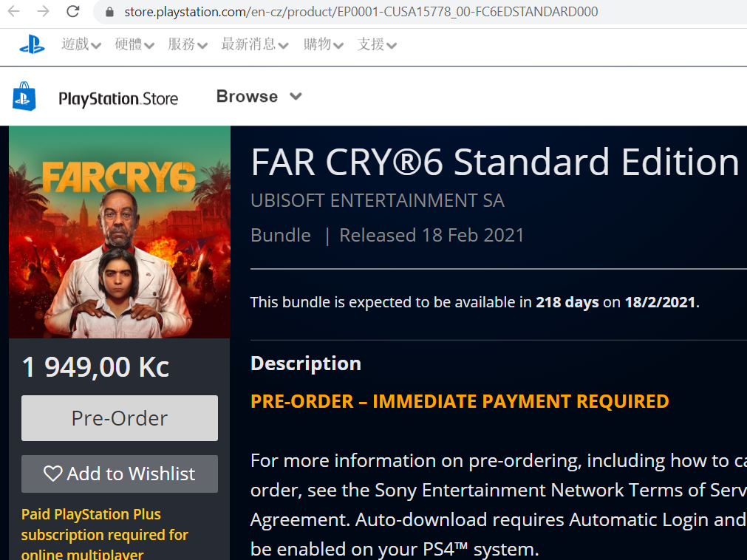Click the browser back arrow
747x560 pixels.
(14, 11)
